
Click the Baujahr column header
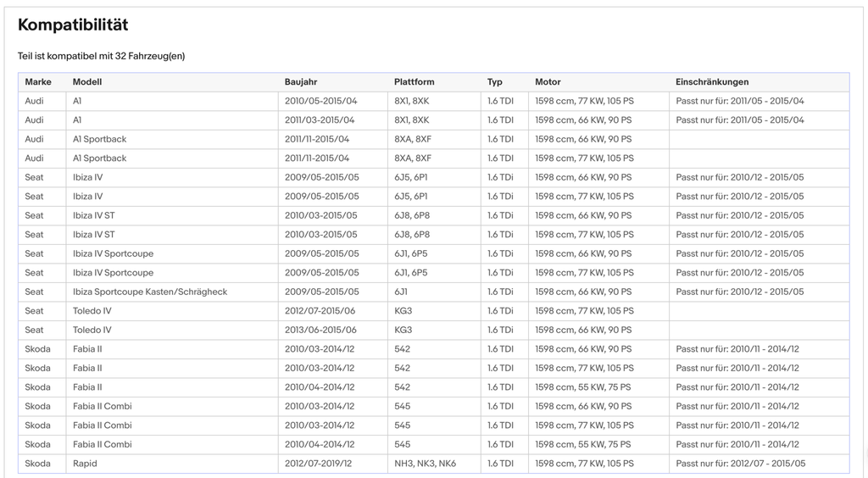(301, 82)
